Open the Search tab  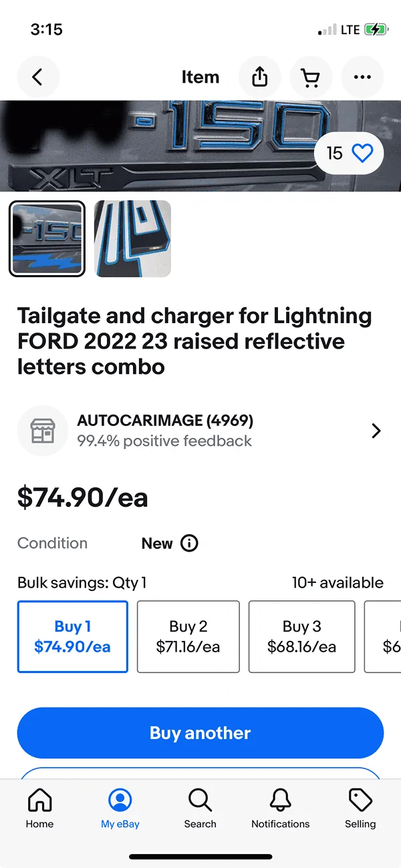tap(200, 808)
